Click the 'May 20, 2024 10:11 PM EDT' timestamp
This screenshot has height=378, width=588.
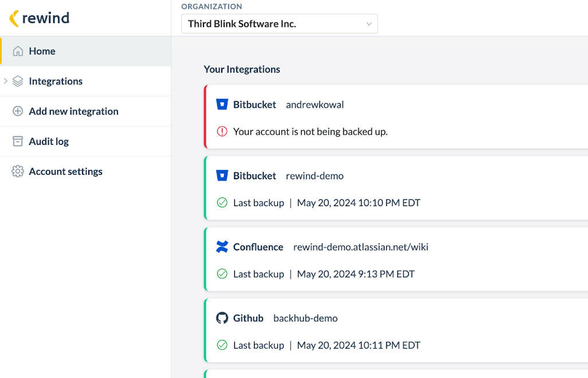[359, 345]
